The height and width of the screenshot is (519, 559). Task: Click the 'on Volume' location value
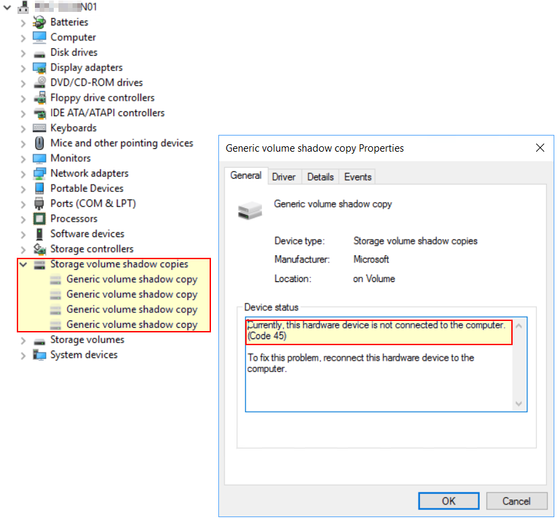(x=374, y=279)
